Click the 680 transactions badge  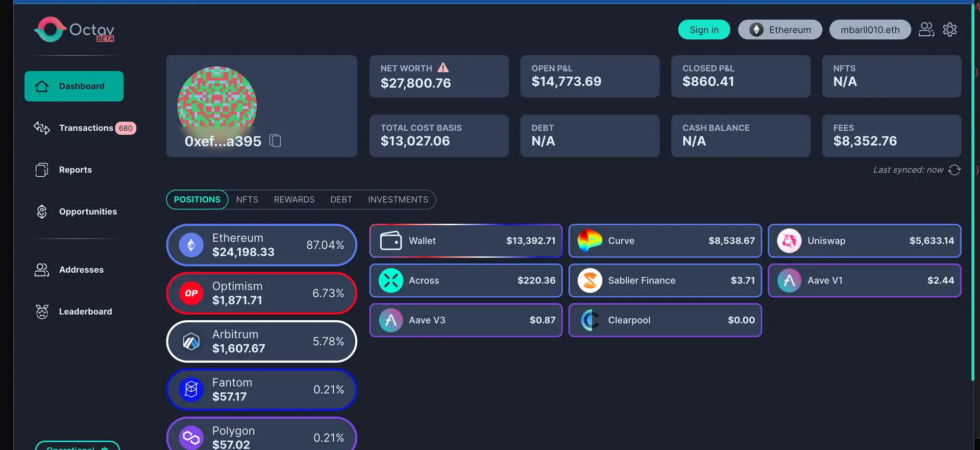(x=126, y=128)
